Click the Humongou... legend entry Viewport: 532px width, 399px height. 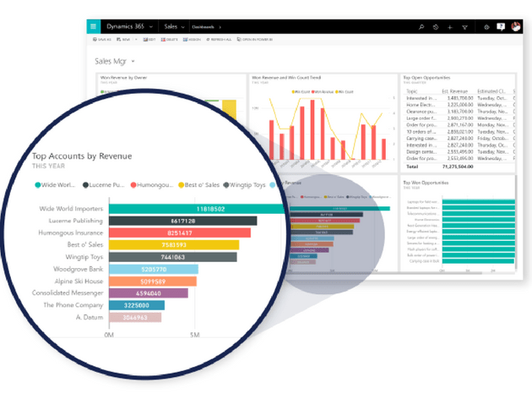point(152,185)
